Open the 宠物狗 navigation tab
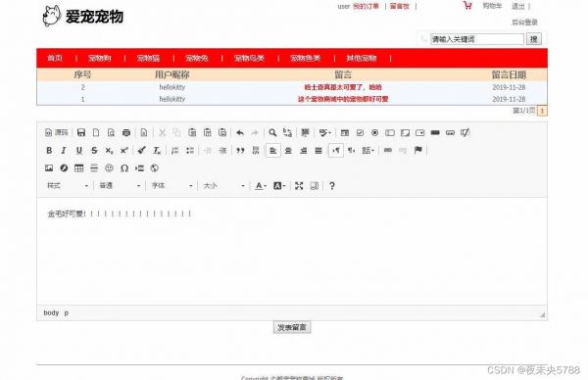Image resolution: width=588 pixels, height=380 pixels. (x=100, y=58)
